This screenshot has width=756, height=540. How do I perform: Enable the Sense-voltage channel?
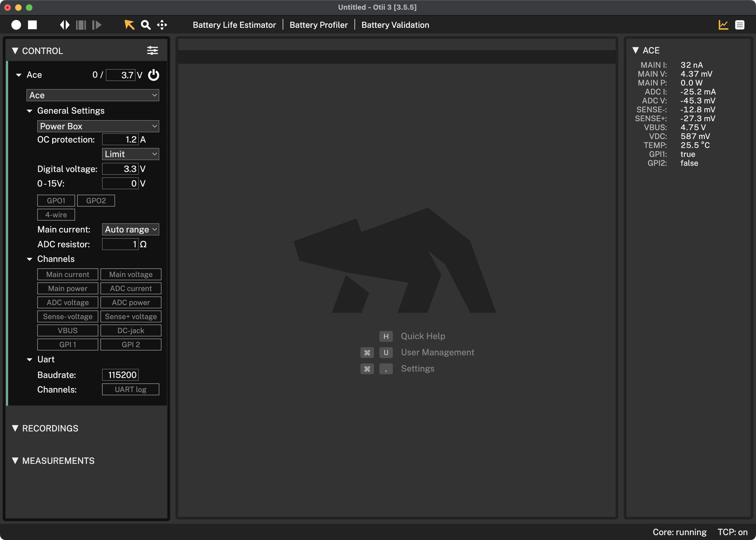(x=68, y=316)
